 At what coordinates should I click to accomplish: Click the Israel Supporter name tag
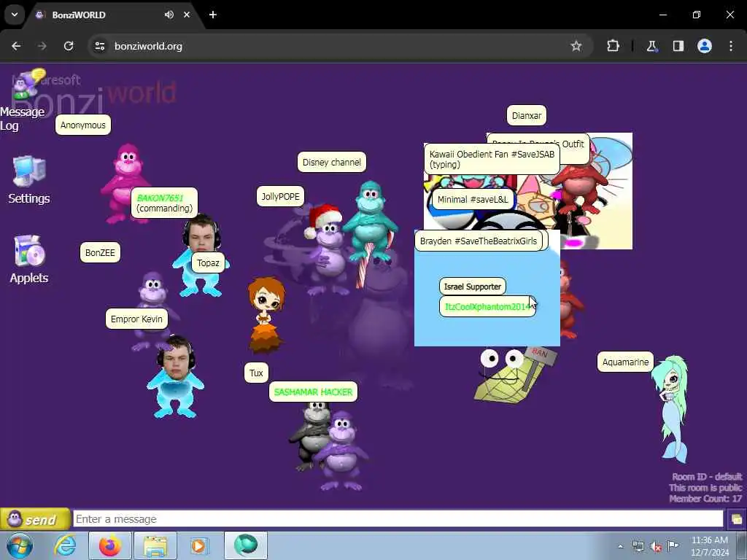[x=473, y=287]
